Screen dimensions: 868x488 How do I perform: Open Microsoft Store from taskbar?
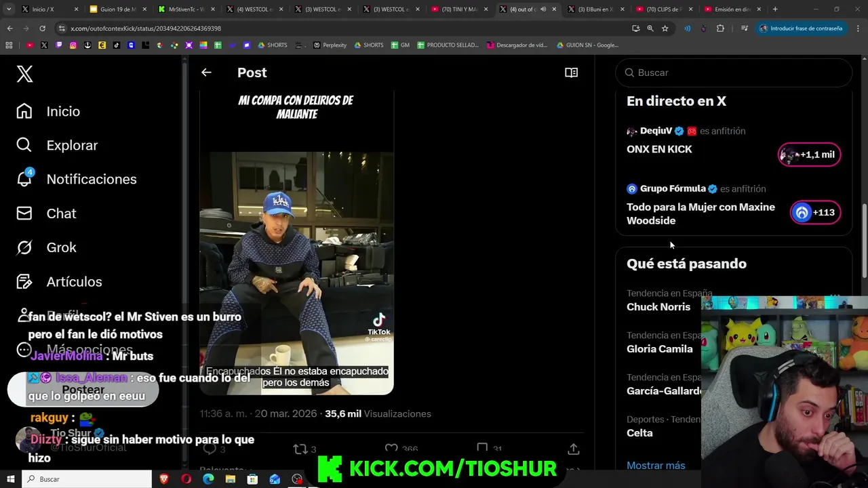(x=252, y=479)
